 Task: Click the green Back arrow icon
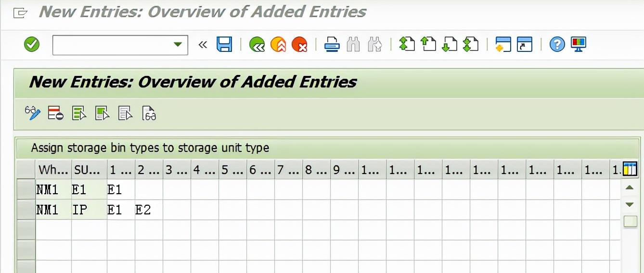tap(257, 45)
